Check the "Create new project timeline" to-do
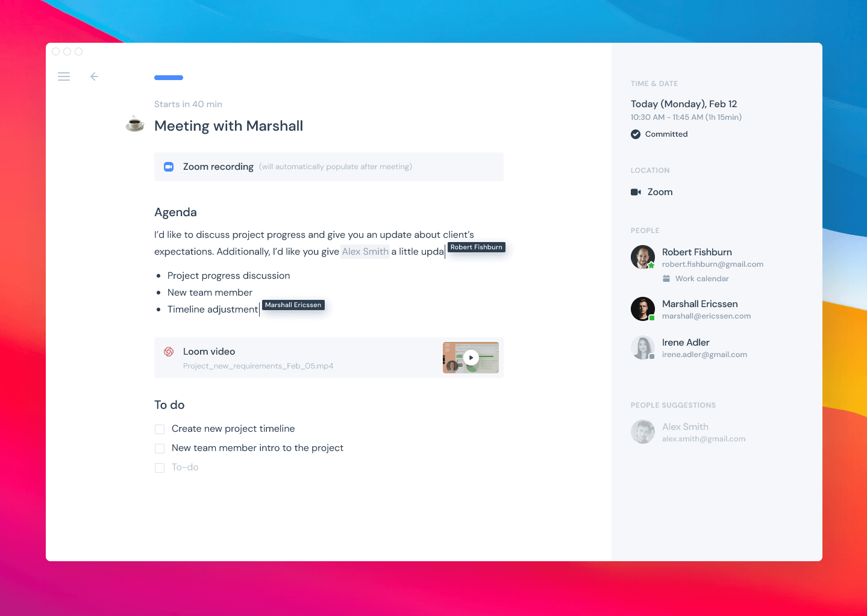The height and width of the screenshot is (616, 867). [160, 429]
